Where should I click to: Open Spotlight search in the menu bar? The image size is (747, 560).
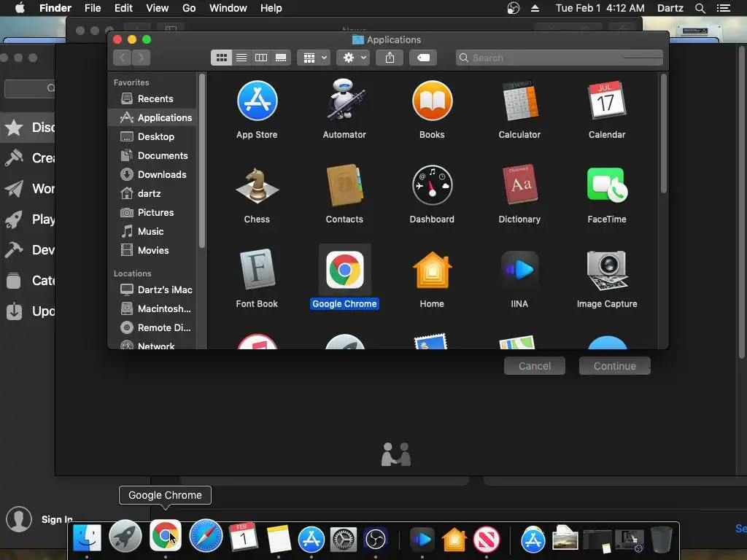pos(700,8)
